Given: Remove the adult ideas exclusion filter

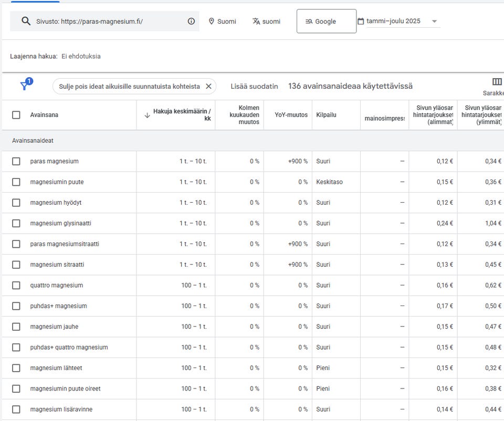Looking at the screenshot, I should coord(208,86).
